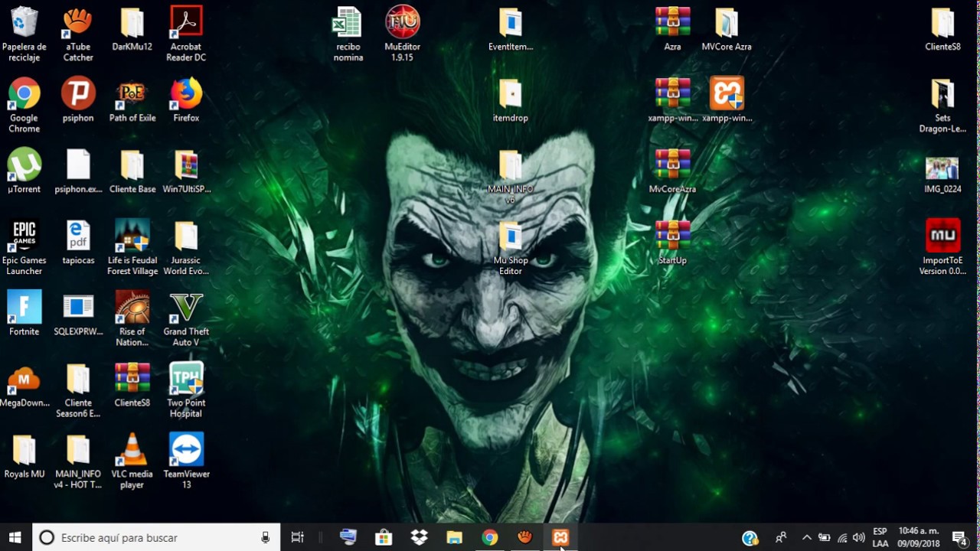Select the Sets Dragon-Le... folder

tap(942, 105)
